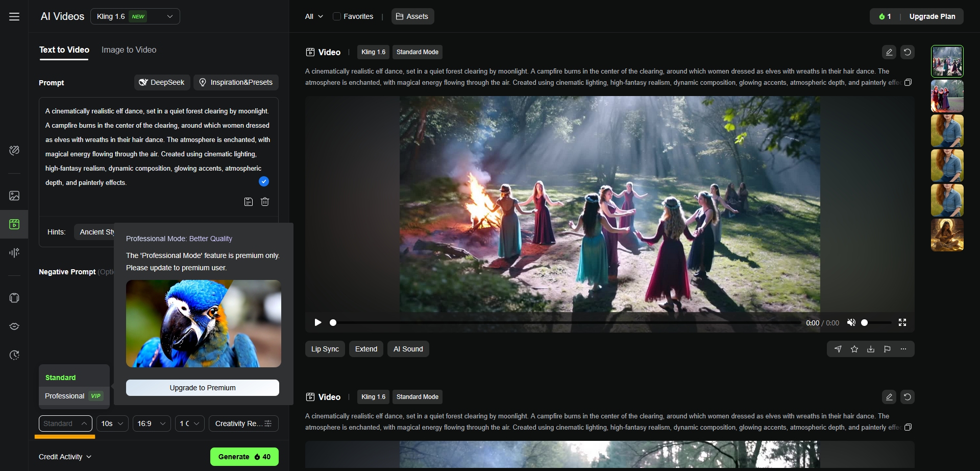Switch to the Image to Video tab
The height and width of the screenshot is (471, 980).
[129, 50]
